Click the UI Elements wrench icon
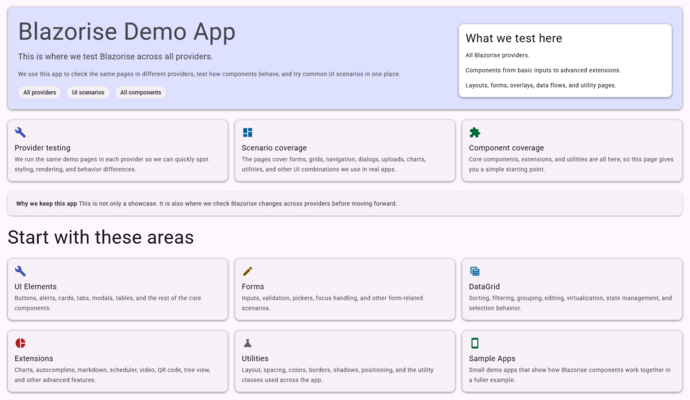The width and height of the screenshot is (690, 400). pos(20,271)
